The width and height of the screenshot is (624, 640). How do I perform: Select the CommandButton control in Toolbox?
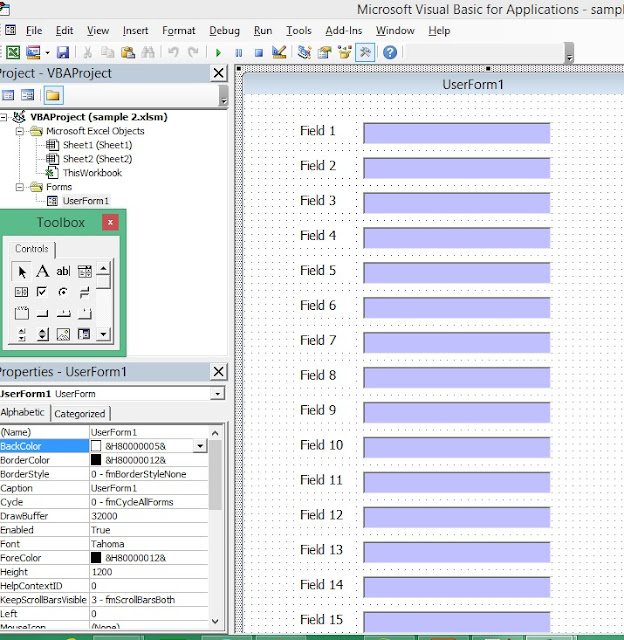(42, 313)
